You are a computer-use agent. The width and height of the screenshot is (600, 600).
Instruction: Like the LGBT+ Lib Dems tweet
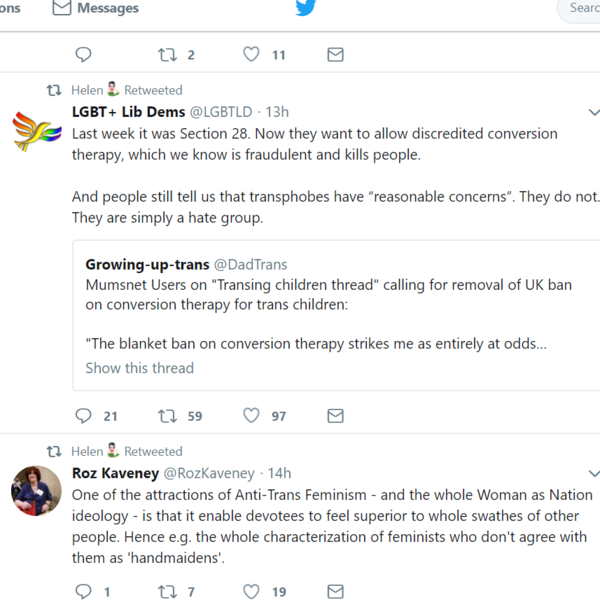click(252, 416)
